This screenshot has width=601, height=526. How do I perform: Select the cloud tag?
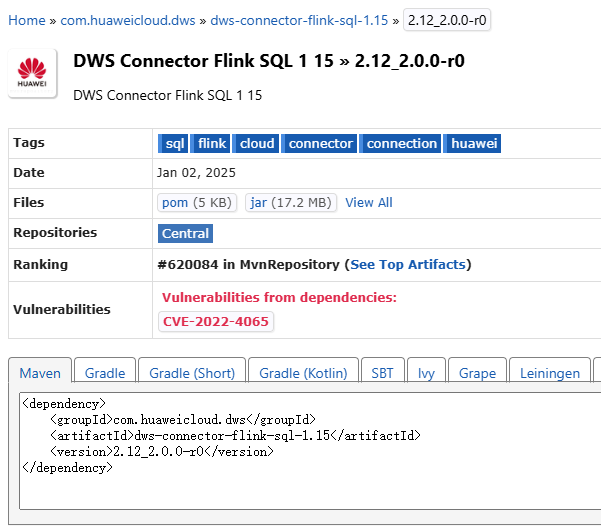[256, 143]
